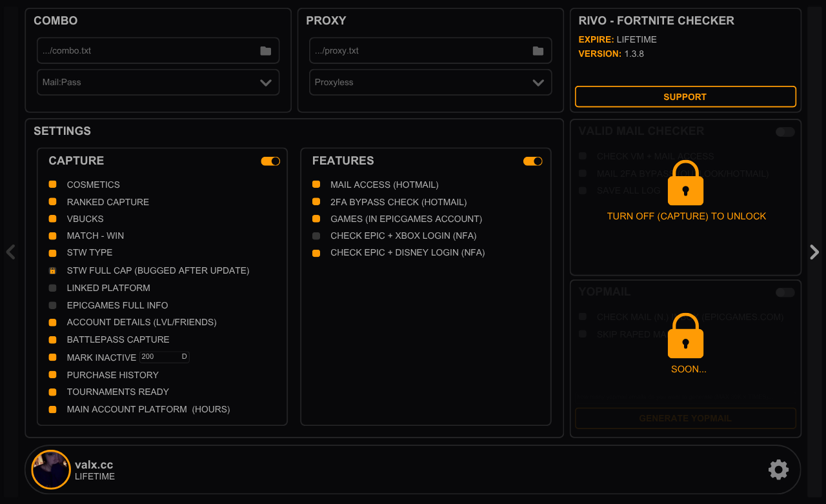Toggle the YOPMAIL switch
The width and height of the screenshot is (826, 504).
coord(785,292)
